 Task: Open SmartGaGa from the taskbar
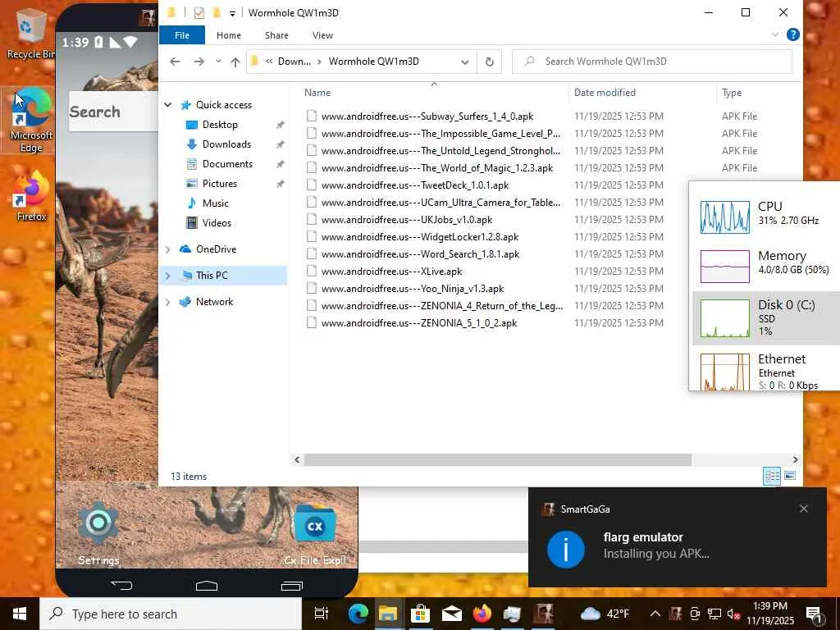coord(544,614)
